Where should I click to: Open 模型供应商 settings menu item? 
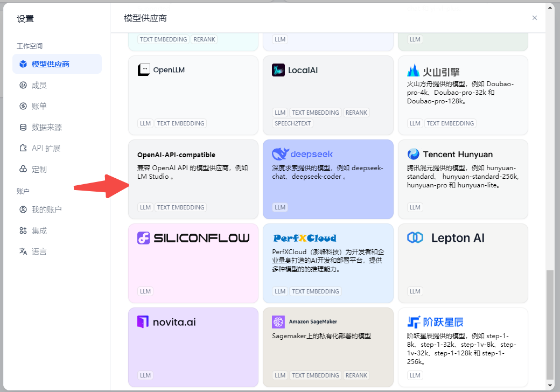pos(57,64)
